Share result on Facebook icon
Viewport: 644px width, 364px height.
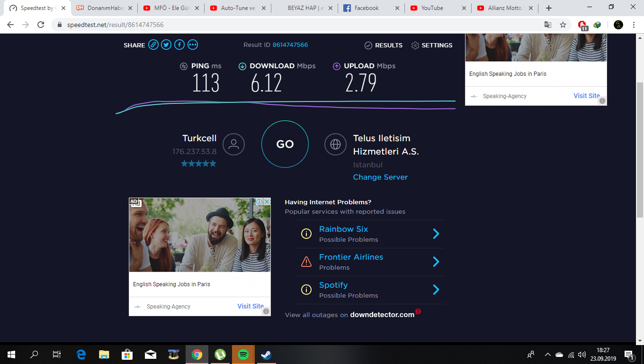click(179, 45)
